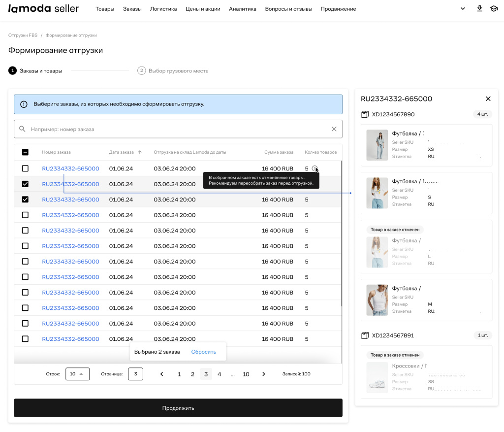This screenshot has width=504, height=432.
Task: Click the download icon in top header
Action: [480, 8]
